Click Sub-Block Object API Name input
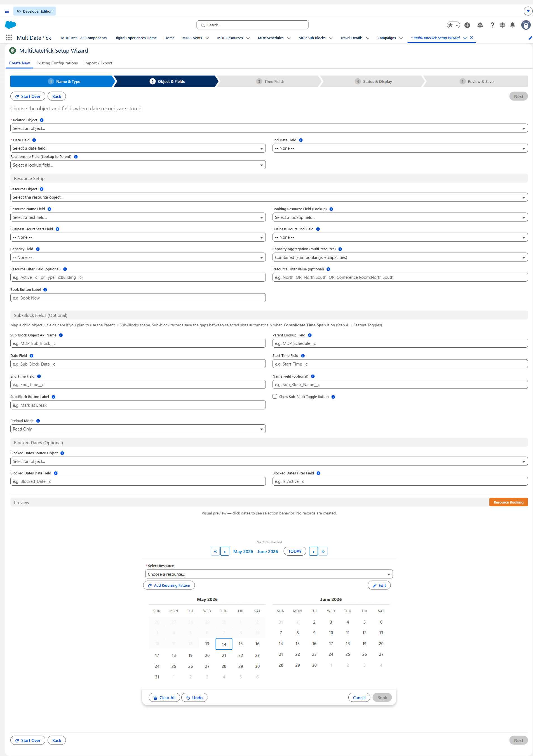This screenshot has height=756, width=533. click(138, 343)
